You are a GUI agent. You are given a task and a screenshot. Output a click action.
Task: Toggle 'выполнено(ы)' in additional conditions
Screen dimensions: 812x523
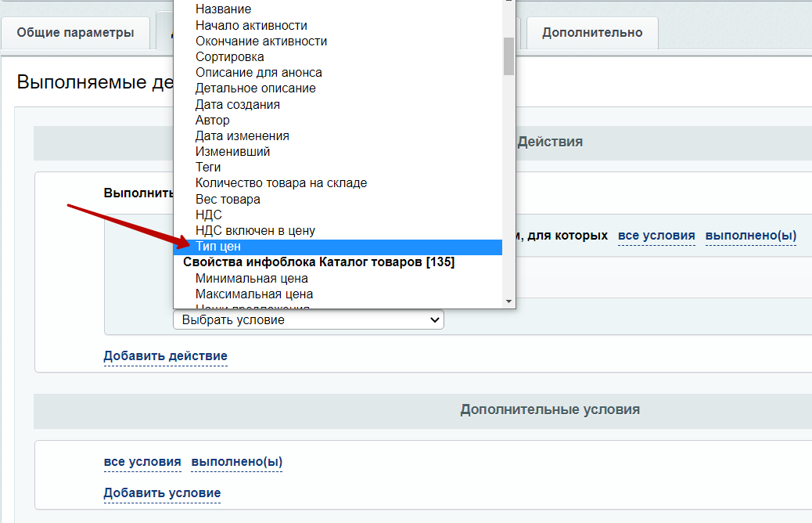coord(237,462)
